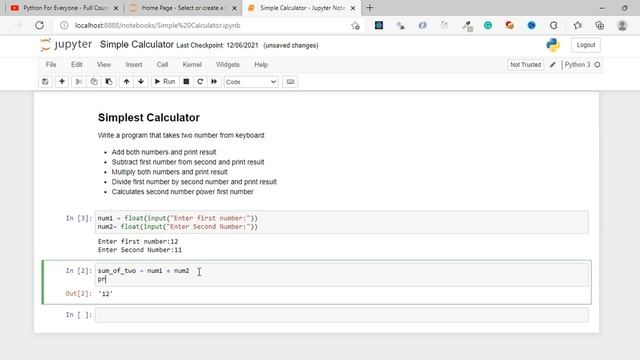View site information icon in address bar
The height and width of the screenshot is (360, 640).
[64, 25]
